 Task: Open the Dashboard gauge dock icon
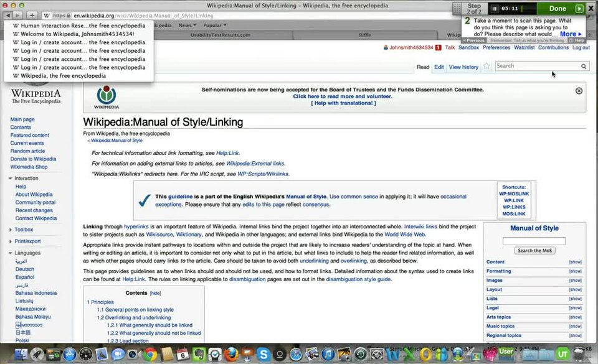(85, 355)
